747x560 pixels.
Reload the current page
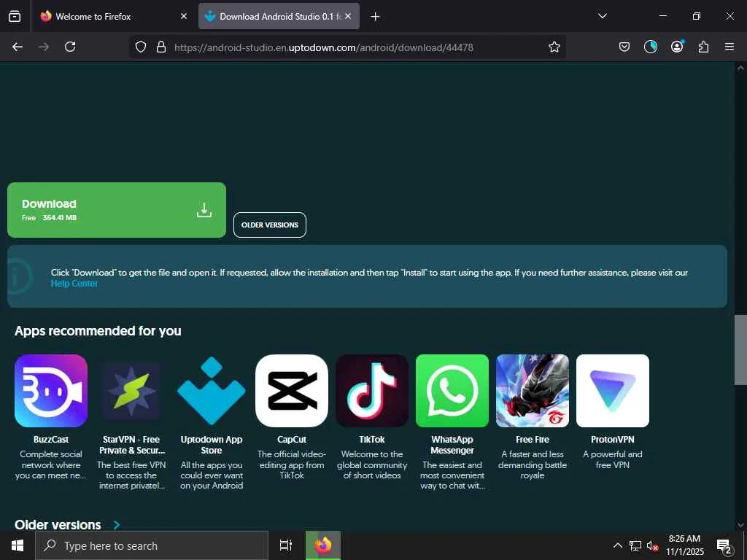tap(70, 47)
